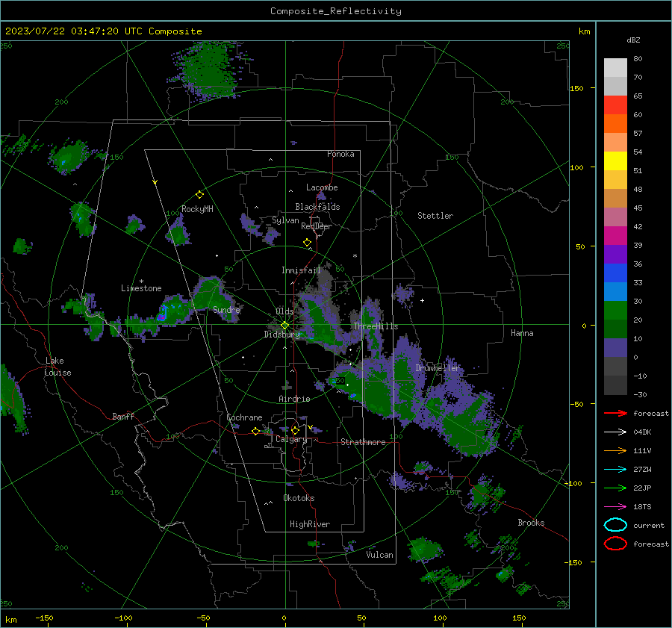The height and width of the screenshot is (628, 672).
Task: Select the RedDeer city label
Action: [317, 226]
